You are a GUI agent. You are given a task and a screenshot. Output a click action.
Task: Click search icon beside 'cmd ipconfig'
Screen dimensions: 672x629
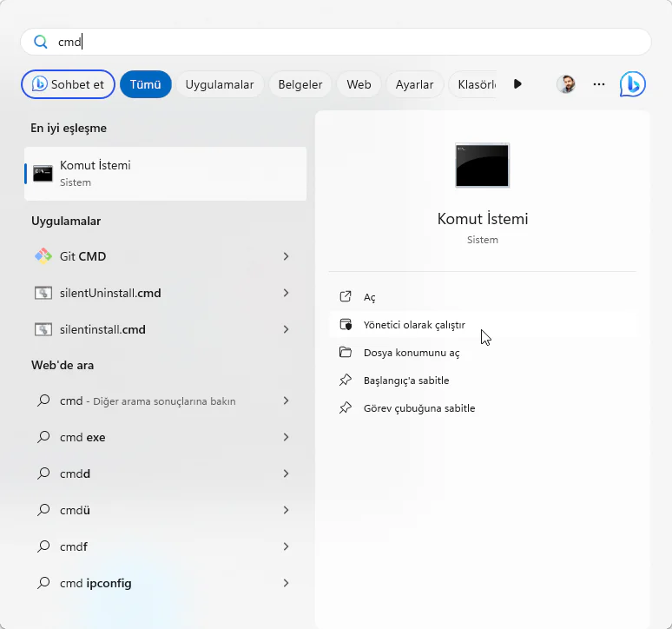coord(43,583)
